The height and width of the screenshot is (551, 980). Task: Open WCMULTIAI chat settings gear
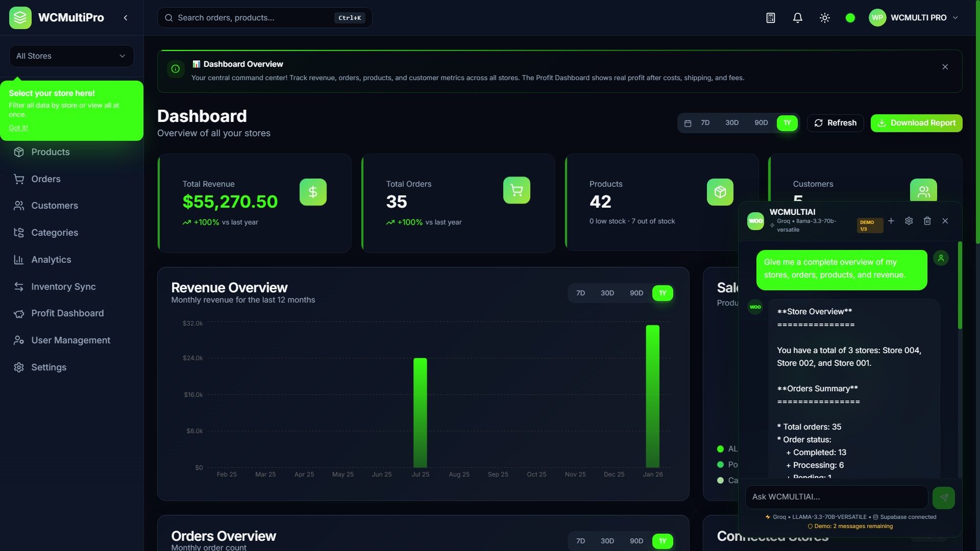(x=909, y=221)
